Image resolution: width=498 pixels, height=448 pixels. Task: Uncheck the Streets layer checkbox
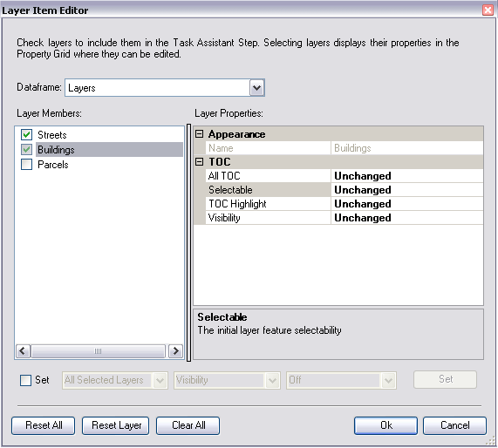(x=27, y=135)
